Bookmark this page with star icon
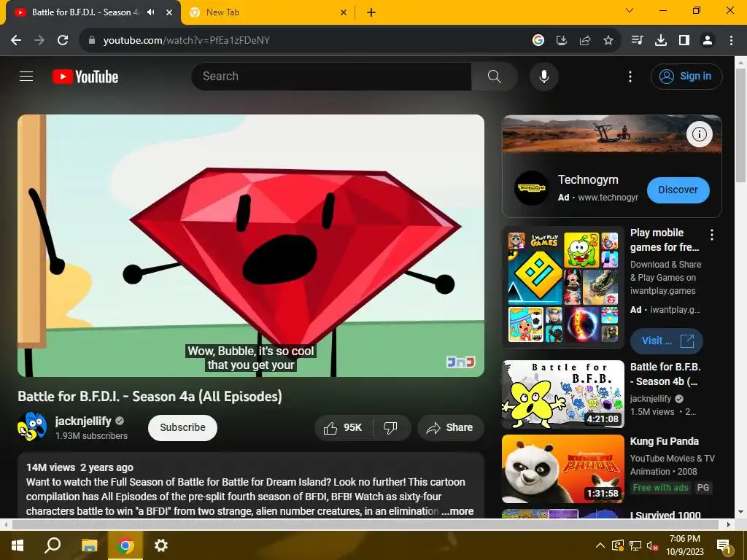This screenshot has width=747, height=560. (608, 41)
